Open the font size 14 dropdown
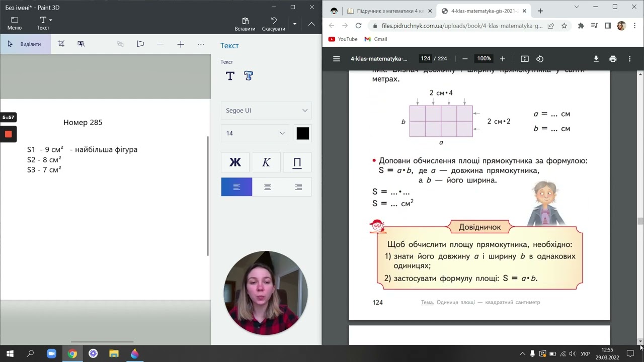The image size is (644, 362). click(255, 133)
